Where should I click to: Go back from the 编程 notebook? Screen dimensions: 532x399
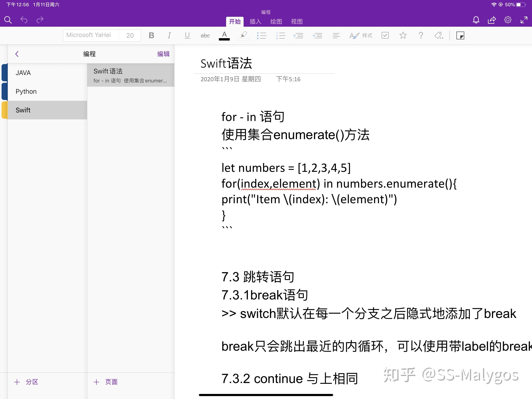[17, 54]
